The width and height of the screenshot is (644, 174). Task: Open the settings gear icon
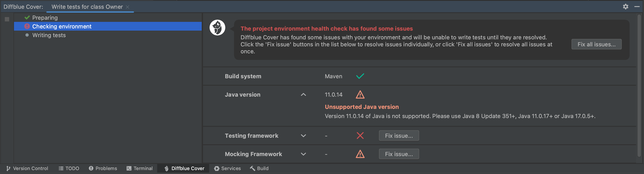point(625,7)
